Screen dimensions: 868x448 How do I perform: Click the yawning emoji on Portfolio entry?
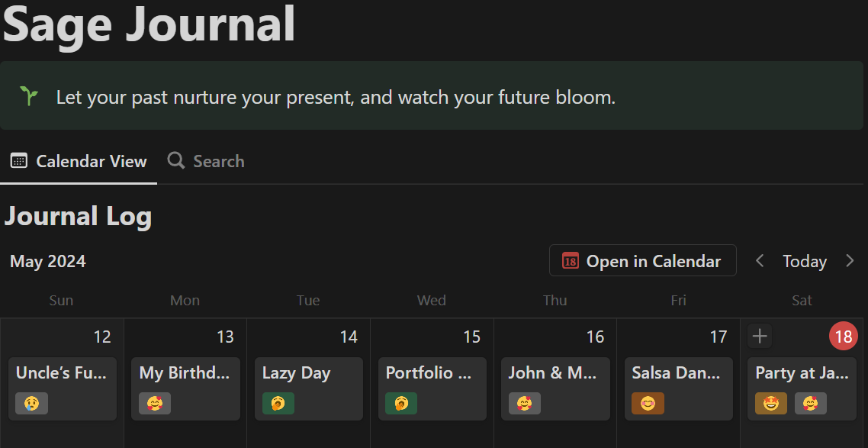[x=401, y=403]
